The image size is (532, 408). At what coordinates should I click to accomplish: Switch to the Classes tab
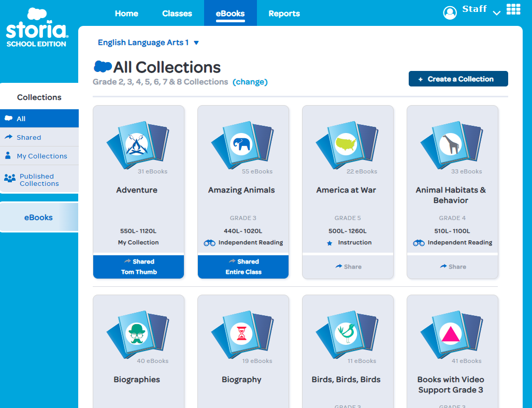click(177, 13)
